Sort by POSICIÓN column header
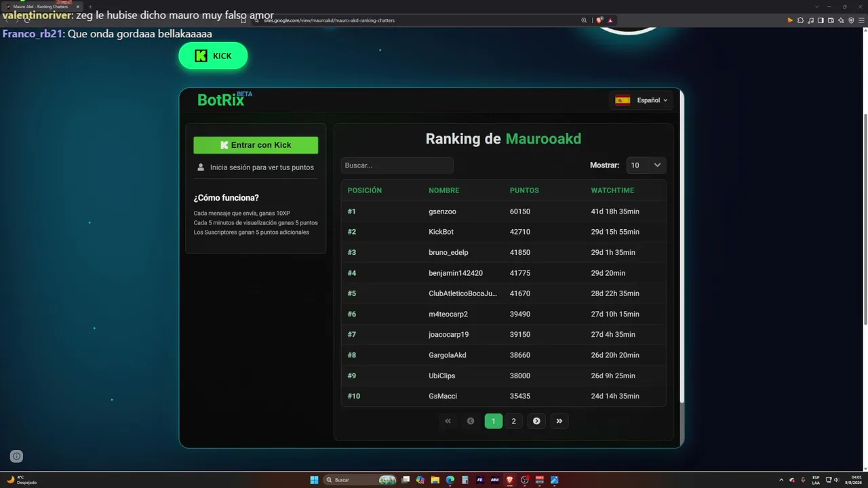868x488 pixels. click(365, 190)
